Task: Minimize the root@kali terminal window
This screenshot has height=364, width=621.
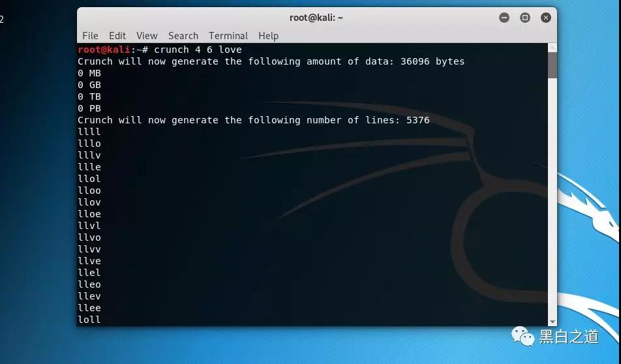Action: click(504, 18)
